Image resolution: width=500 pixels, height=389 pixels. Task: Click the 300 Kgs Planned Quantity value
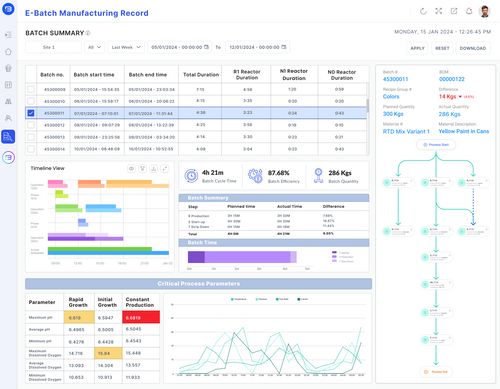coord(393,114)
